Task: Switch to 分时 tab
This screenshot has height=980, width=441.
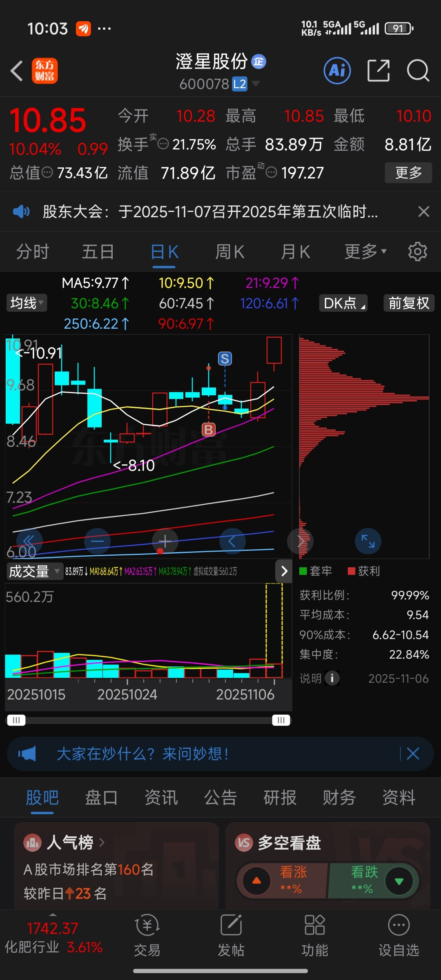Action: 33,252
